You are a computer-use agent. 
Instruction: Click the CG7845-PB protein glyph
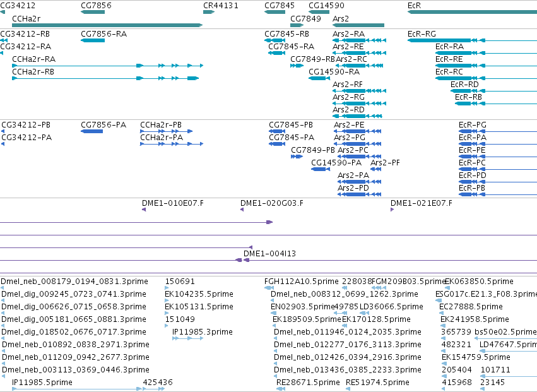pos(277,131)
